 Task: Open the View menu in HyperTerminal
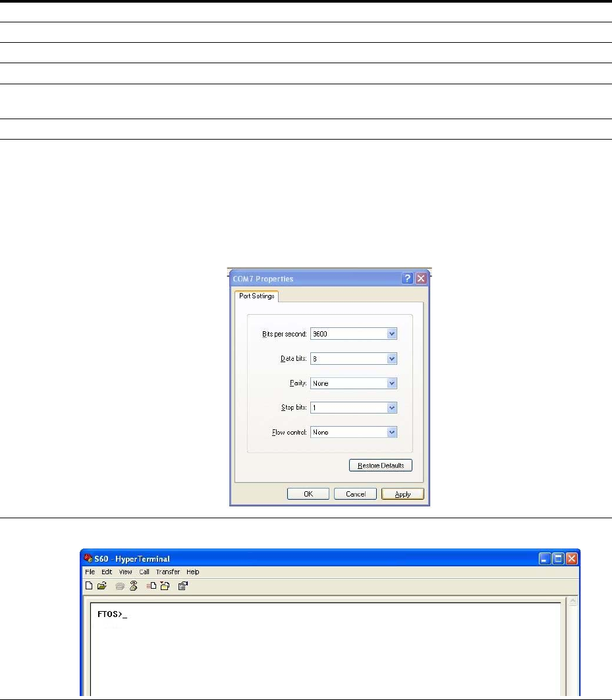[x=126, y=572]
